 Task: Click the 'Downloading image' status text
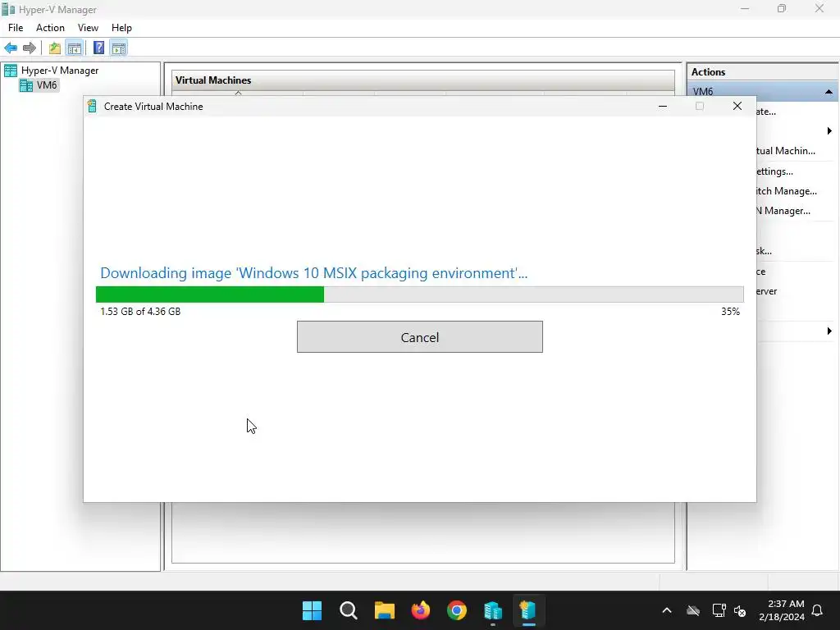tap(314, 272)
